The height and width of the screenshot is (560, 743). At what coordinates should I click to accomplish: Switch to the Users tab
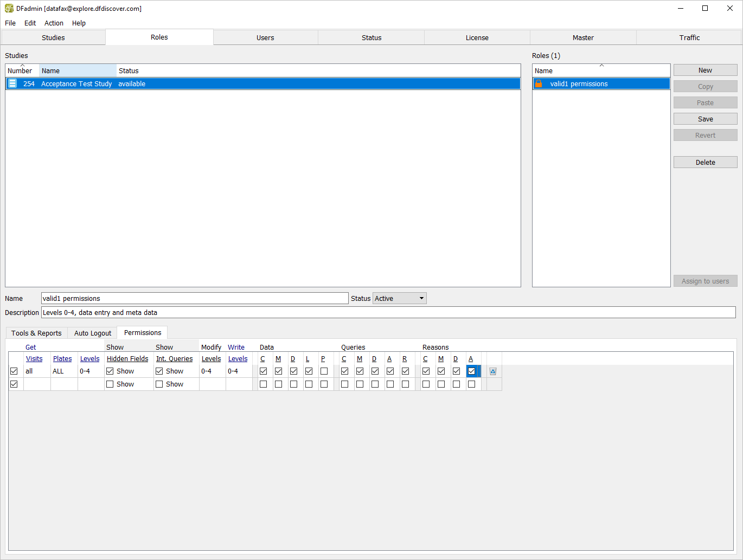(265, 38)
